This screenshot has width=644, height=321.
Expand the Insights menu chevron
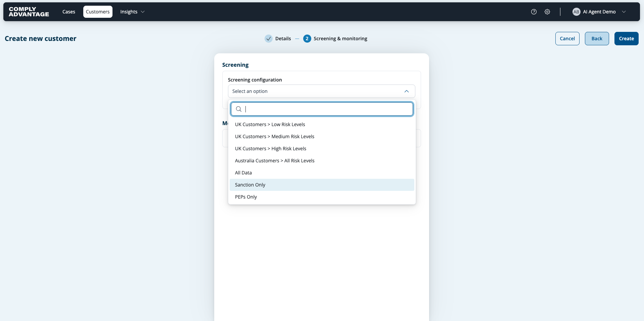[x=143, y=12]
